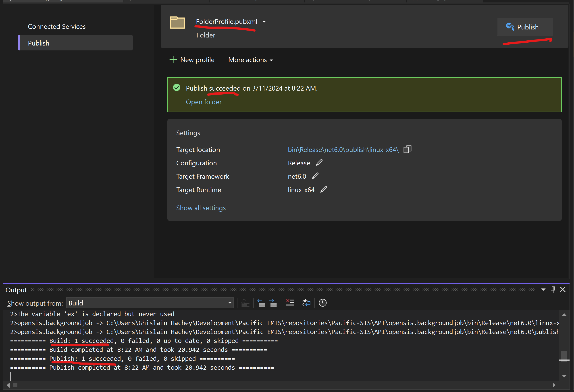
Task: Open More actions dropdown
Action: (250, 60)
